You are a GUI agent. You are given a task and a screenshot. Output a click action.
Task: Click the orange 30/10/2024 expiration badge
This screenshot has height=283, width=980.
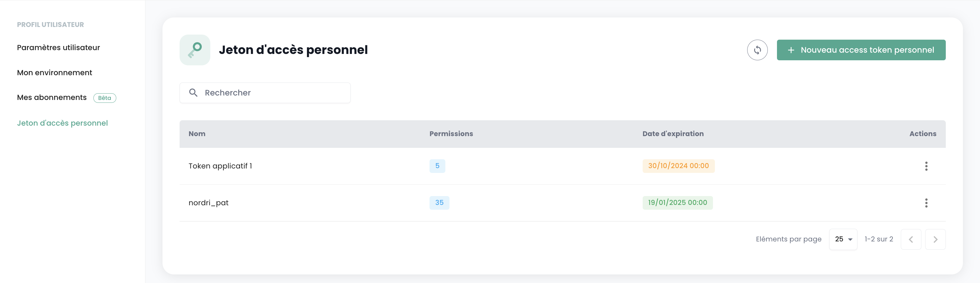(678, 166)
